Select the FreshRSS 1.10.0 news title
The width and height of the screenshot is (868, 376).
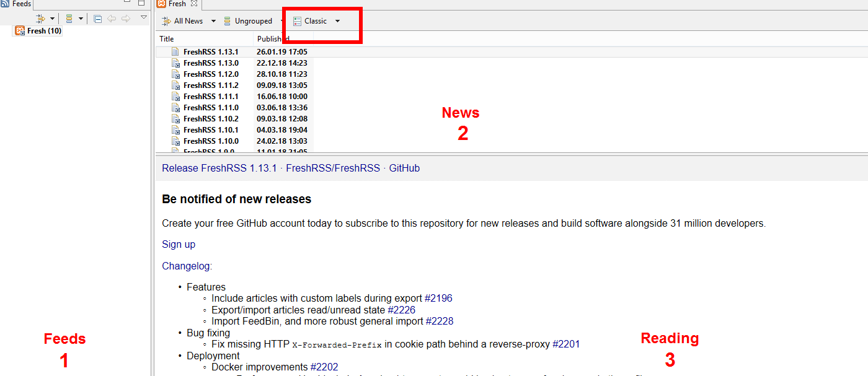[211, 141]
